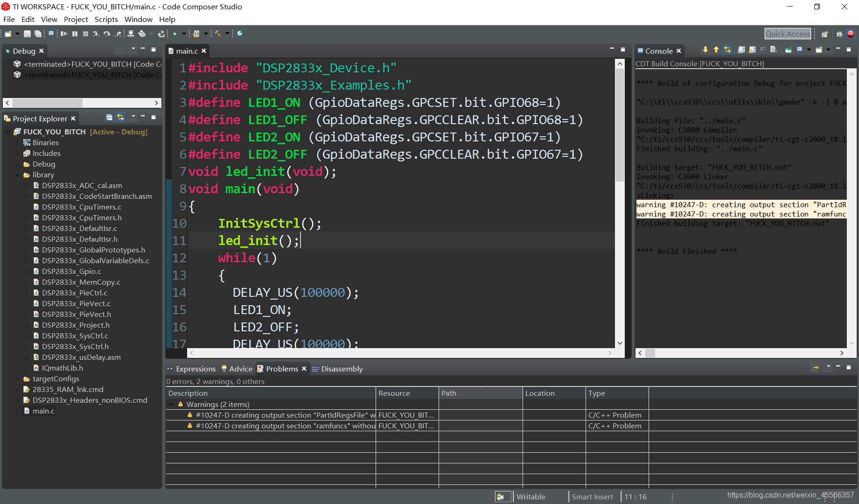Viewport: 859px width, 504px height.
Task: Click the Terminate (stop) debug icon
Action: pos(85,34)
